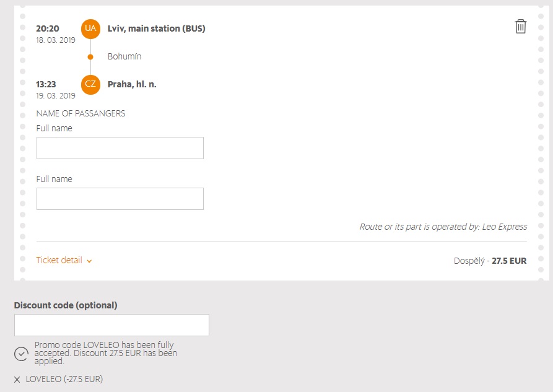Click the Leo Express operator note
Screen dimensions: 553x392
(x=443, y=227)
